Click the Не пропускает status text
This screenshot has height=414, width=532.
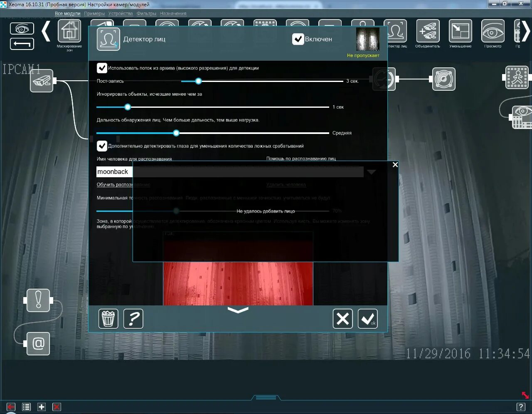[363, 55]
